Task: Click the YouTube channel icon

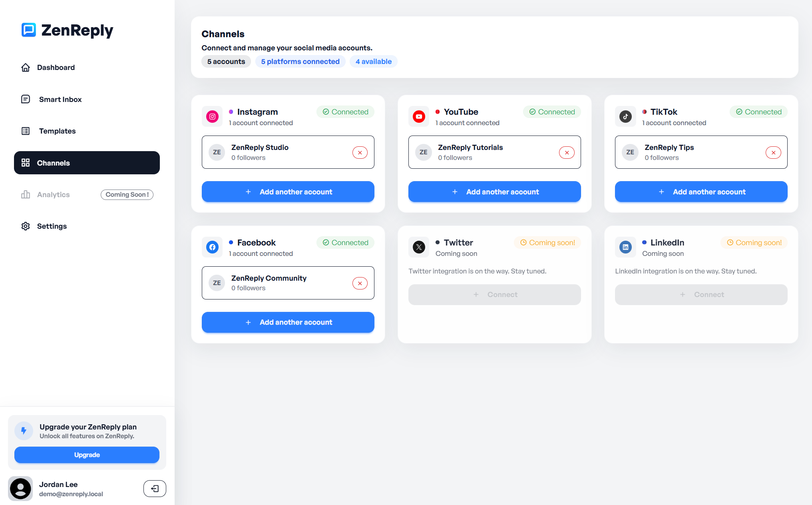Action: [419, 116]
